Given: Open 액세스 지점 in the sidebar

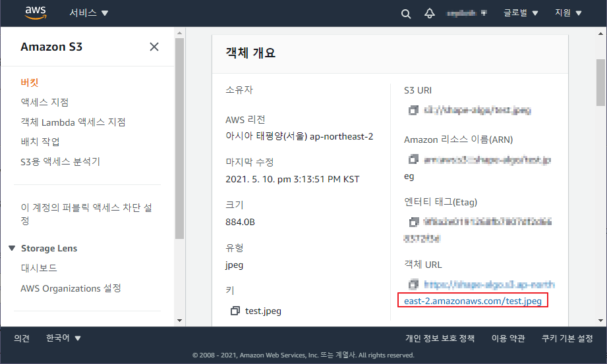Looking at the screenshot, I should 45,102.
